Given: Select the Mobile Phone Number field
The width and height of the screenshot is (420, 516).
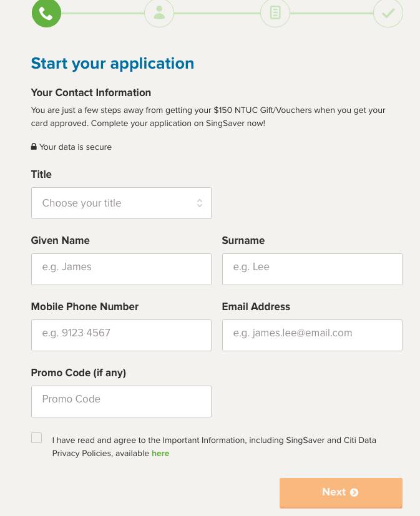Looking at the screenshot, I should [x=121, y=335].
